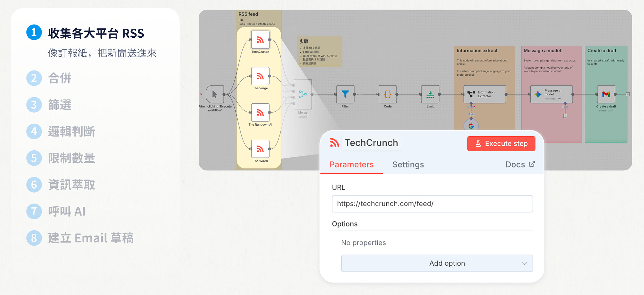
Task: Select step 4 邏輯判斷
Action: (x=61, y=132)
